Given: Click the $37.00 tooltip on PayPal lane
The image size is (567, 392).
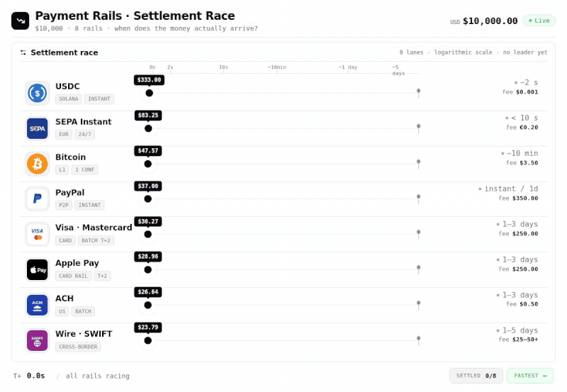Looking at the screenshot, I should 148,186.
